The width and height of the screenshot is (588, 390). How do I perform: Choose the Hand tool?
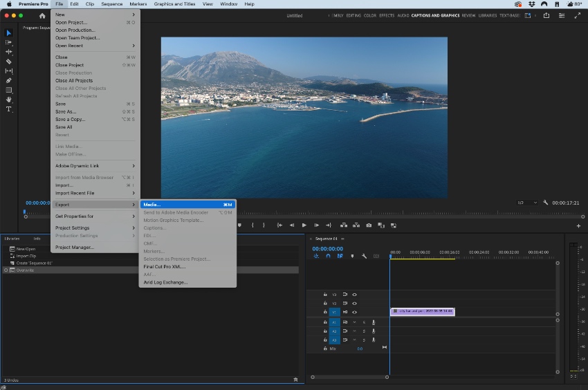coord(9,100)
